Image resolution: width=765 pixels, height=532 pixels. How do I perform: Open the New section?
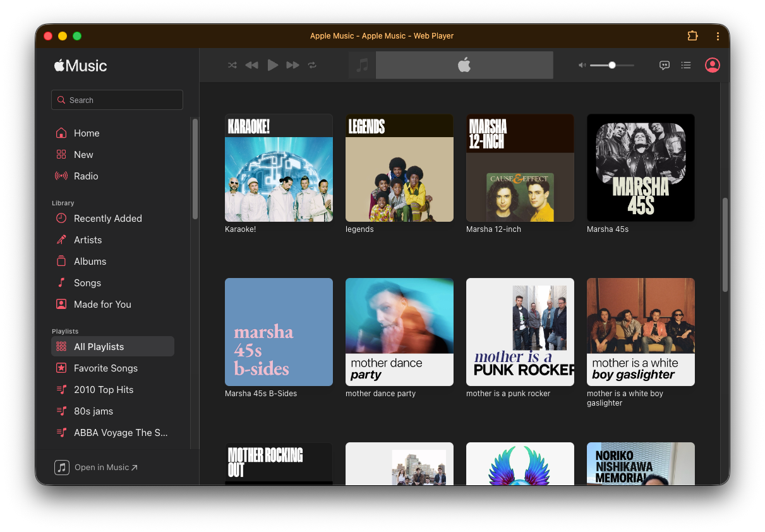[112, 155]
